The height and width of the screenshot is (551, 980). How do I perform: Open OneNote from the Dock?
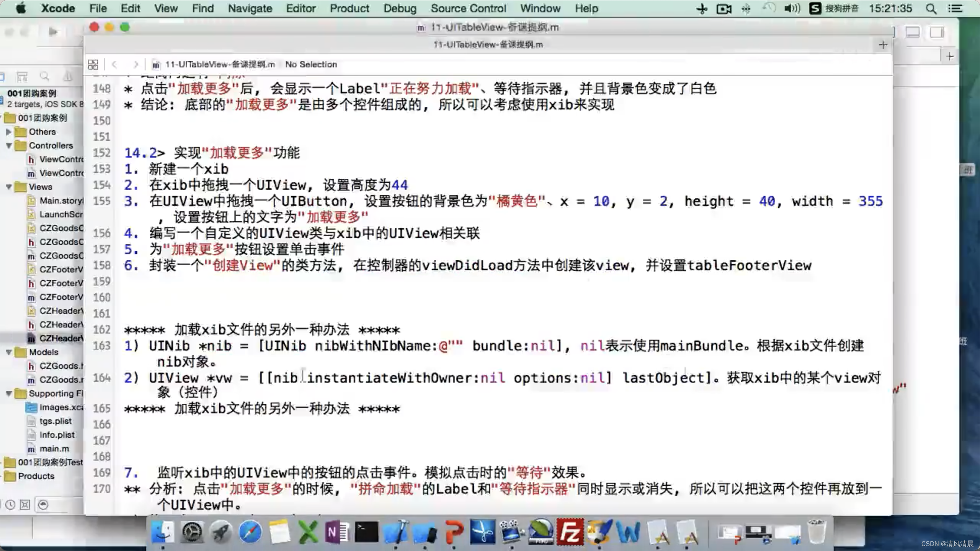(x=337, y=532)
